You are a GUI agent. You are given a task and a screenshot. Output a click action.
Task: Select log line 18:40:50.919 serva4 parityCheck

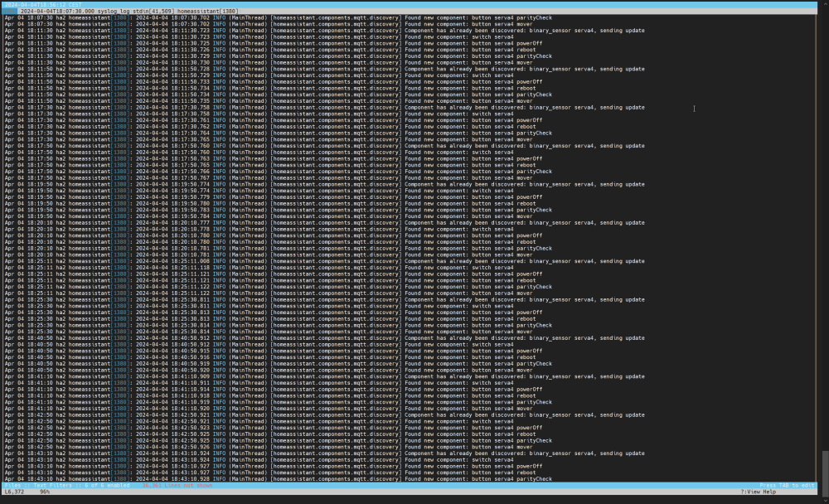pos(278,364)
